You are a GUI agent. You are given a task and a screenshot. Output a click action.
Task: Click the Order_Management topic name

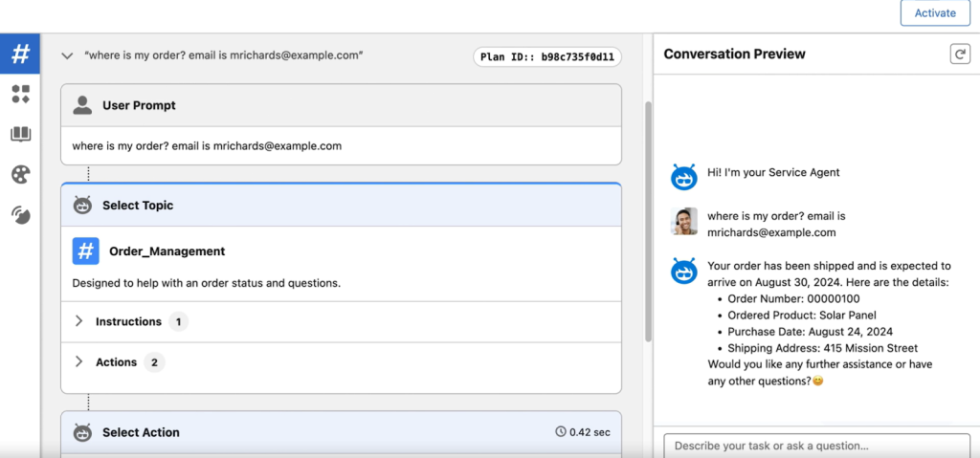click(x=167, y=251)
